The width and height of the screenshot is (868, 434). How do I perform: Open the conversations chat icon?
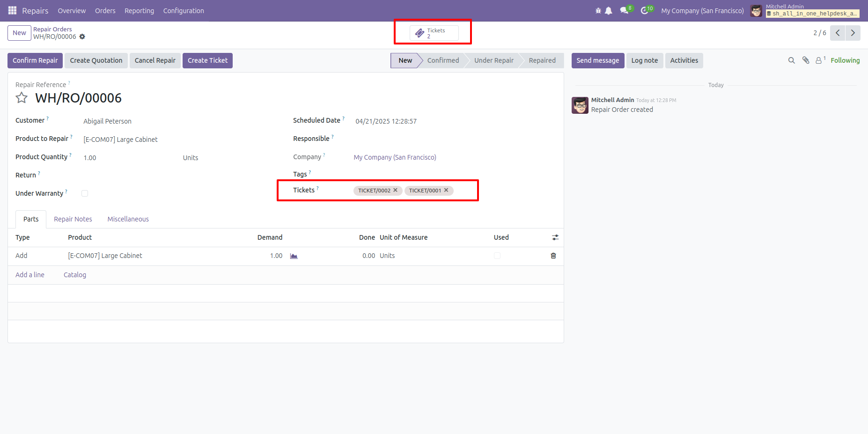pos(624,10)
